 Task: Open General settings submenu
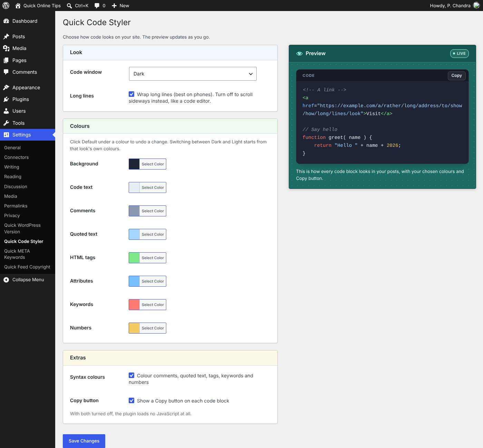click(x=12, y=147)
